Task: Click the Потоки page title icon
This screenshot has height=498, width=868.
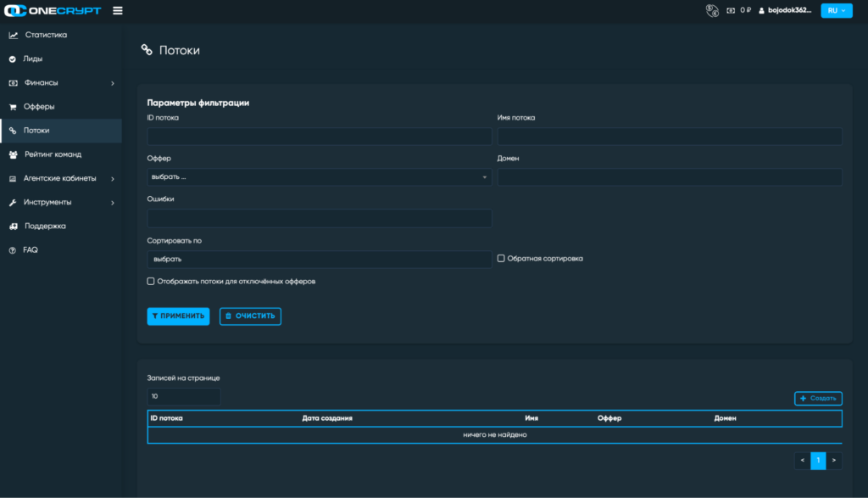Action: 147,50
